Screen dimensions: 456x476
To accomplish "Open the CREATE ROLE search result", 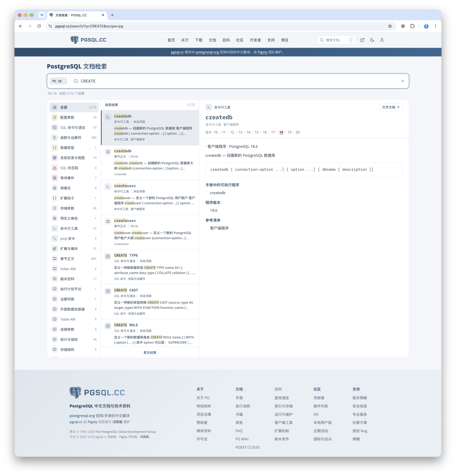I will [x=150, y=333].
